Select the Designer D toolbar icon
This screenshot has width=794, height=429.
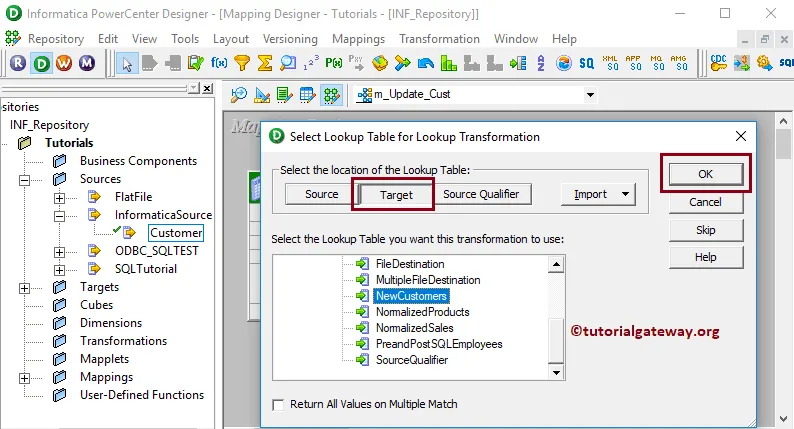tap(42, 63)
